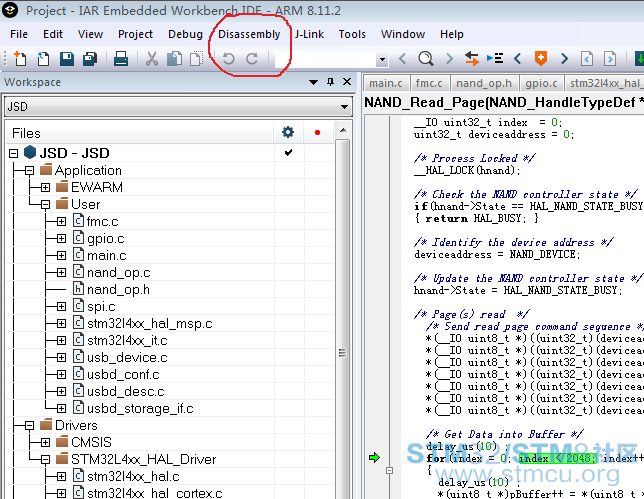Collapse the Drivers folder
644x499 pixels.
point(29,425)
